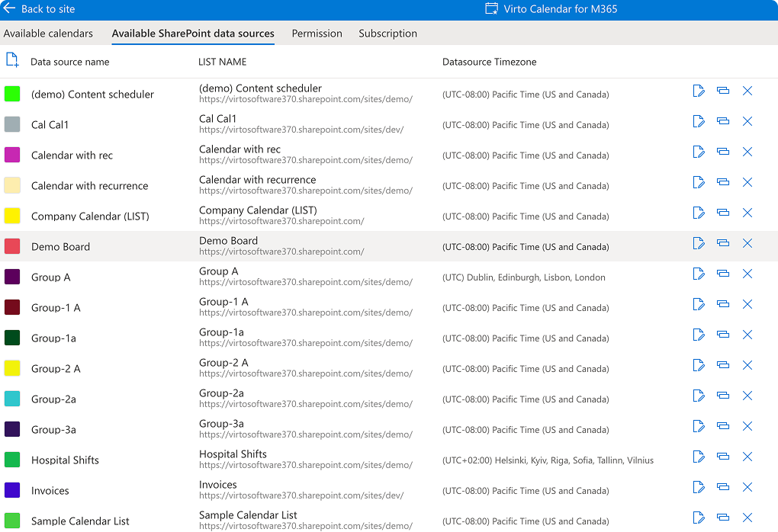Delete the Cal Cal1 data source
Image resolution: width=778 pixels, height=532 pixels.
pos(747,121)
